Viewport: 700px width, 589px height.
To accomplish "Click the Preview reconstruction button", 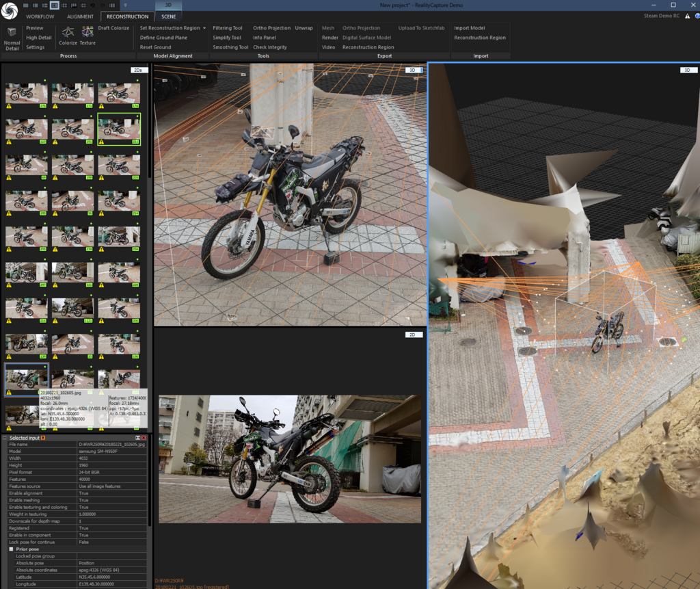I will click(35, 28).
